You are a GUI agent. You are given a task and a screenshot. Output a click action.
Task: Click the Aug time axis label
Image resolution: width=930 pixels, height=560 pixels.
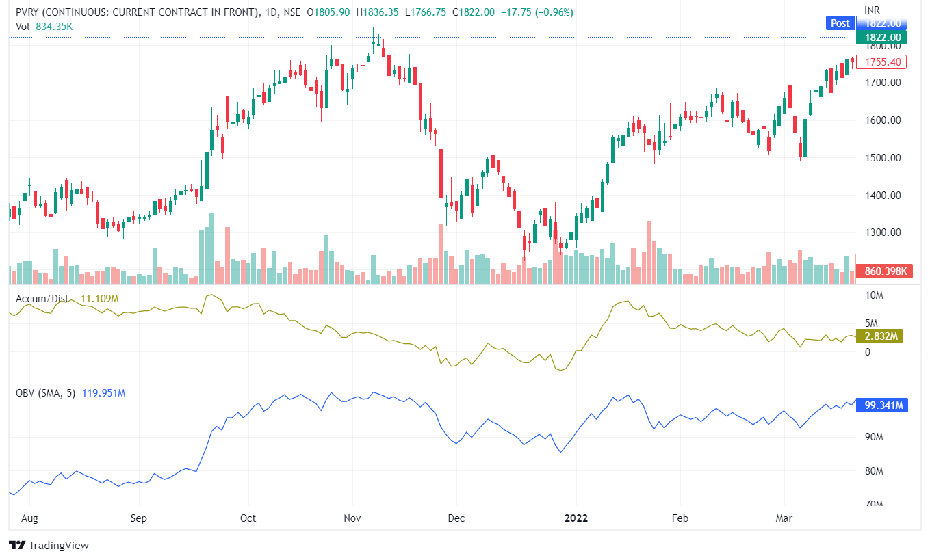29,518
